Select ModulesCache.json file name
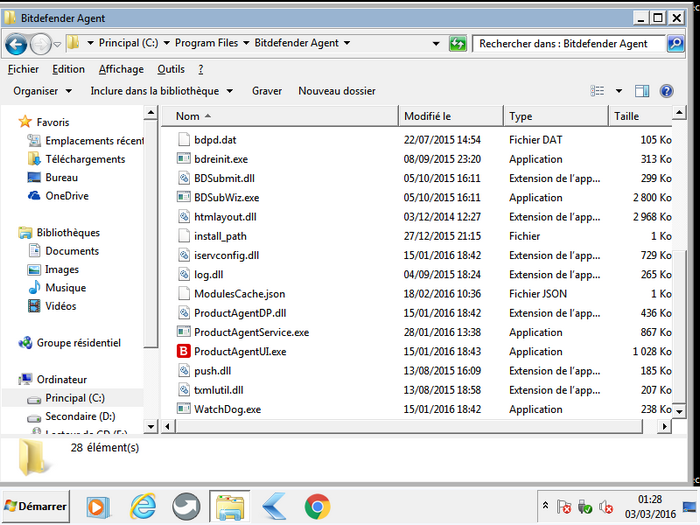The width and height of the screenshot is (700, 525). point(240,294)
